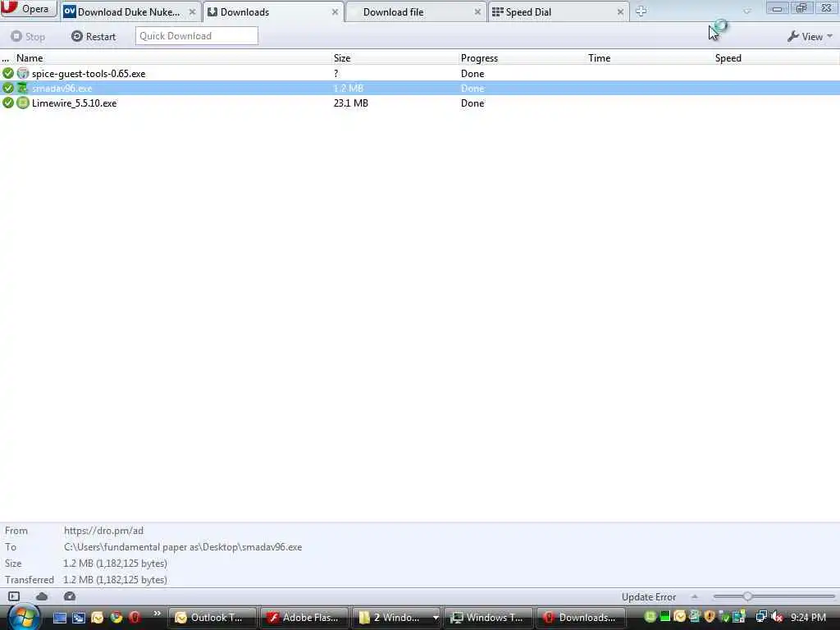
Task: Click the Restart download button
Action: click(94, 36)
